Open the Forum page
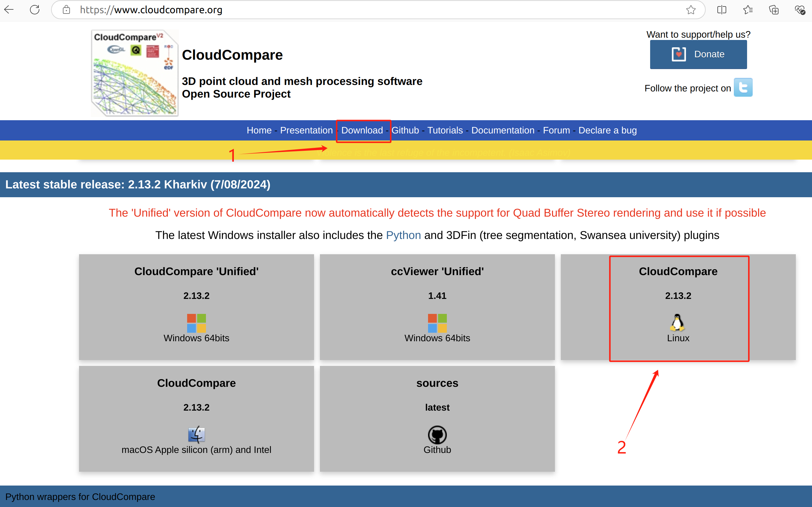 tap(556, 130)
